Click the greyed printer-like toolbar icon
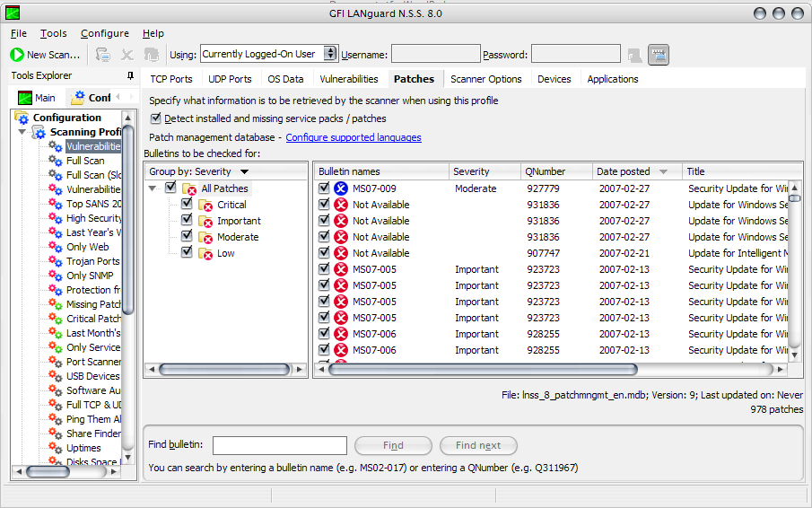This screenshot has width=812, height=508. 152,55
